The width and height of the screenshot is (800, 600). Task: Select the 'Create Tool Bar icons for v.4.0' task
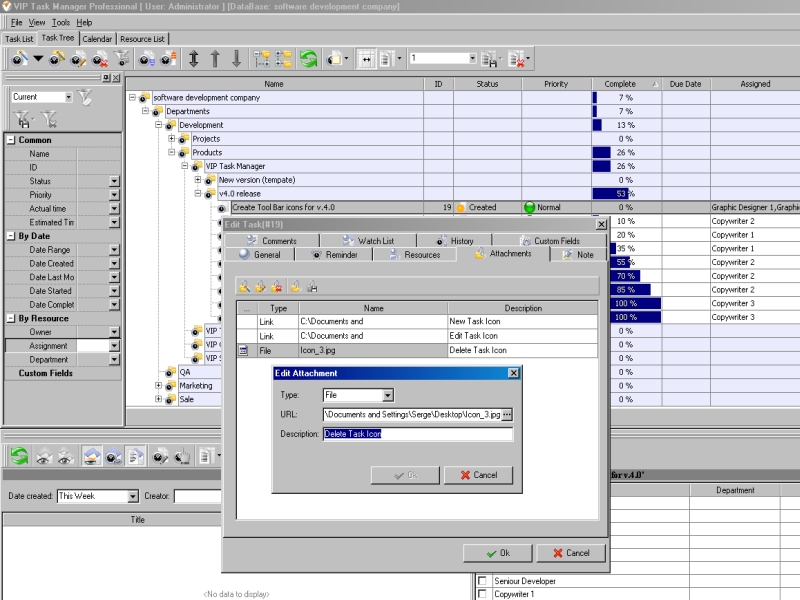coord(327,208)
